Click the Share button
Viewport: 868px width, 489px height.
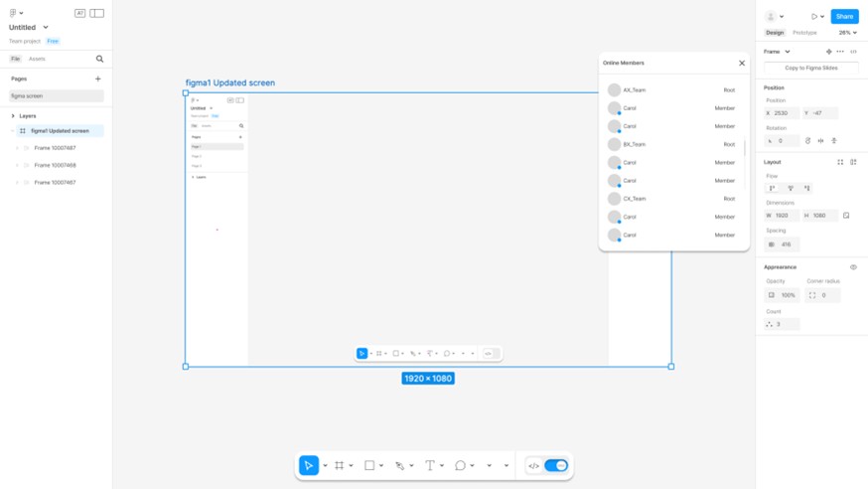click(x=844, y=16)
